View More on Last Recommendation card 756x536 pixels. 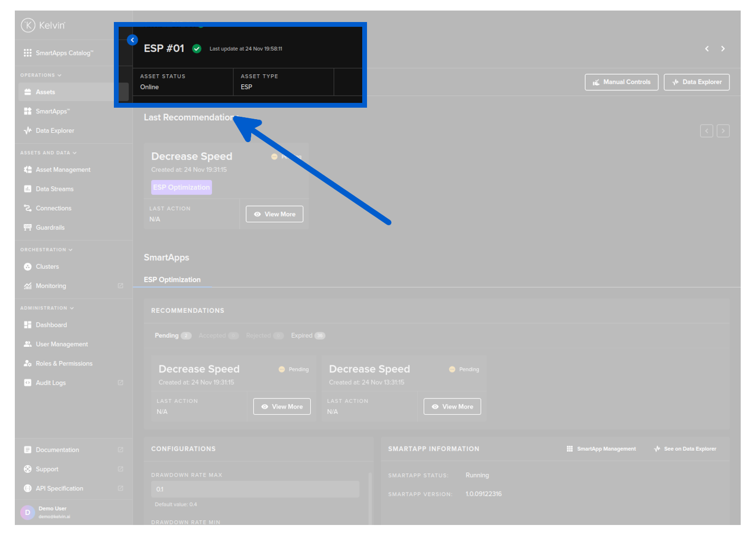pyautogui.click(x=274, y=214)
